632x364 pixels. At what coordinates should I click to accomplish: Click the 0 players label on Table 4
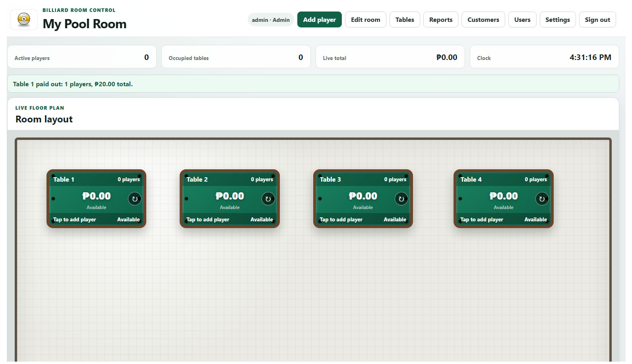tap(536, 179)
